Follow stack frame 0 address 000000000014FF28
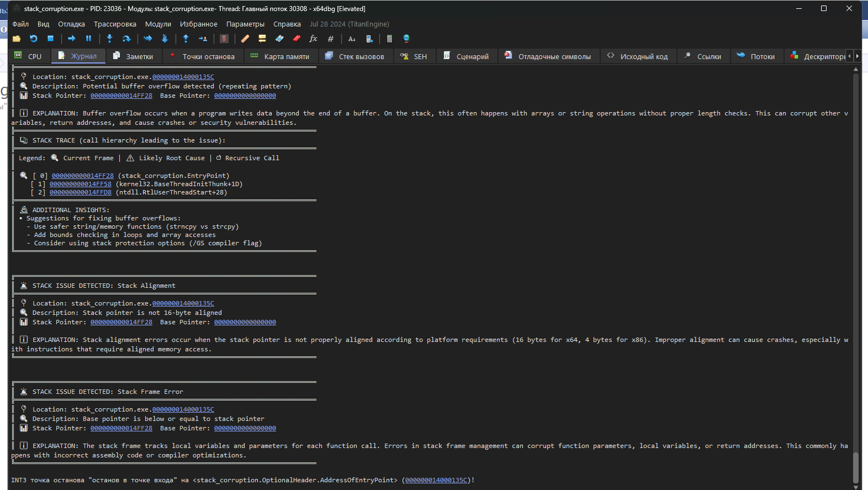The width and height of the screenshot is (868, 490). [x=83, y=176]
